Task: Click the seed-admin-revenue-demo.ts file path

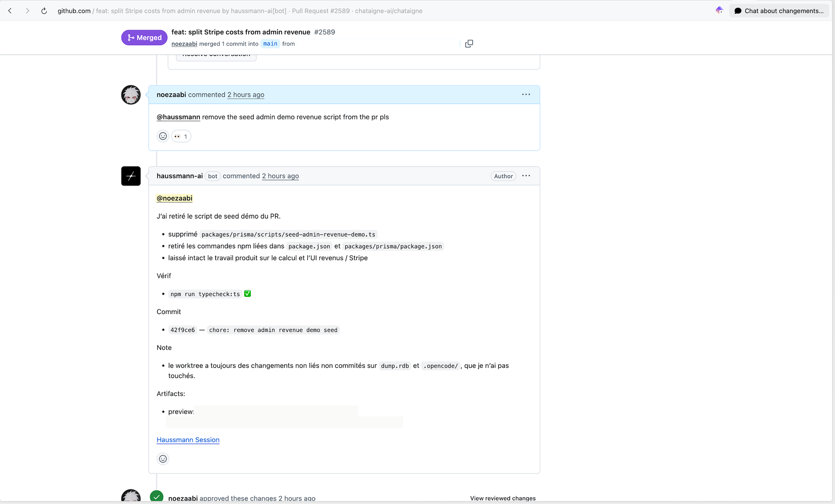Action: [288, 235]
